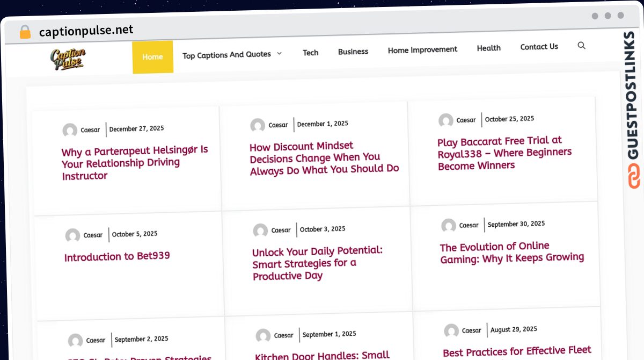Click the September 2, 2025 date
This screenshot has height=360, width=644.
pos(141,340)
